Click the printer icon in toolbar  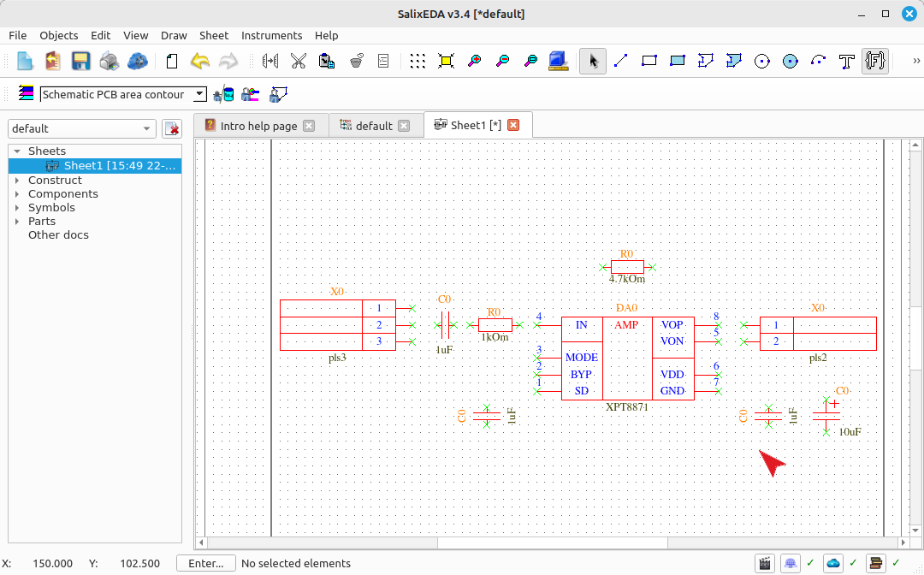click(109, 61)
